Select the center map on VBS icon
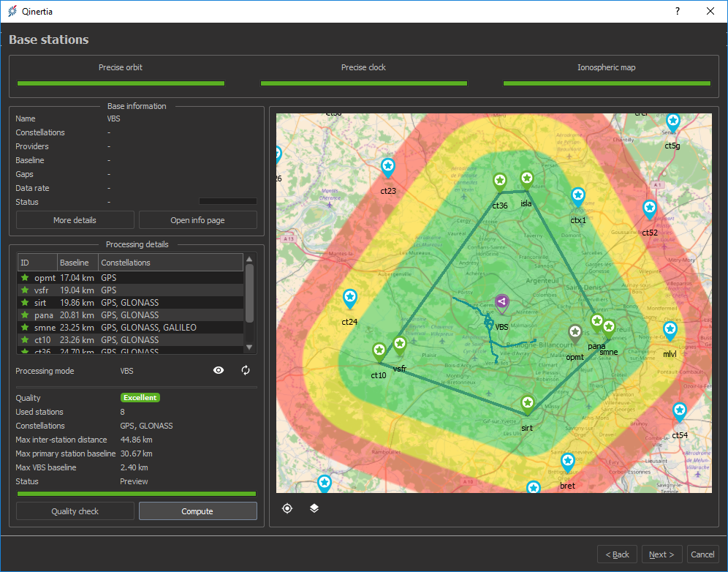This screenshot has height=572, width=728. (287, 508)
